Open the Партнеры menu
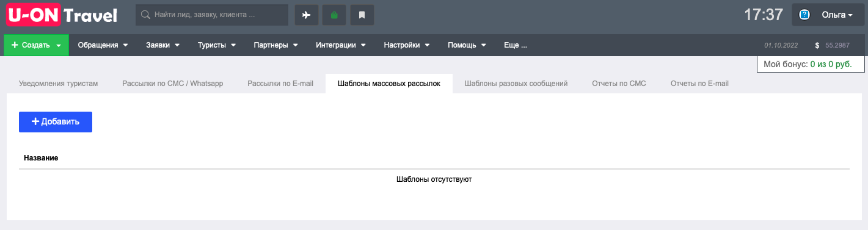868x230 pixels. 275,45
